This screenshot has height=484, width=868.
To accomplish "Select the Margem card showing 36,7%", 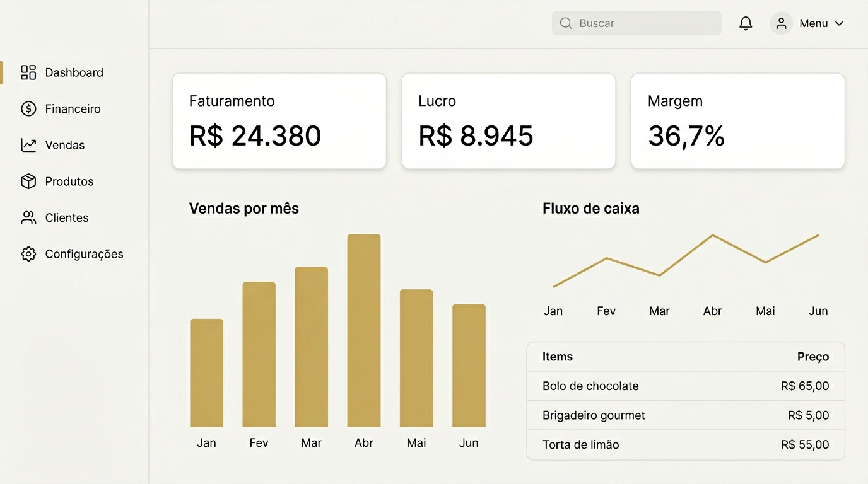I will point(737,120).
